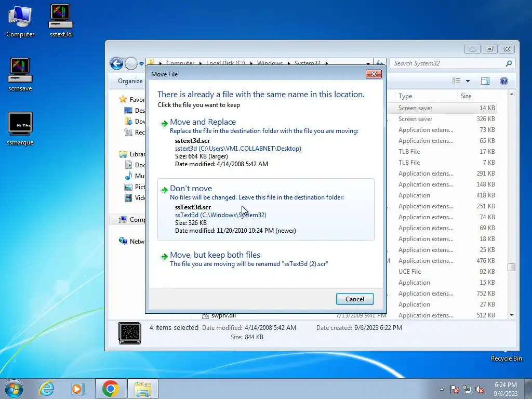The height and width of the screenshot is (399, 532).
Task: Choose the Don't move option
Action: click(265, 209)
